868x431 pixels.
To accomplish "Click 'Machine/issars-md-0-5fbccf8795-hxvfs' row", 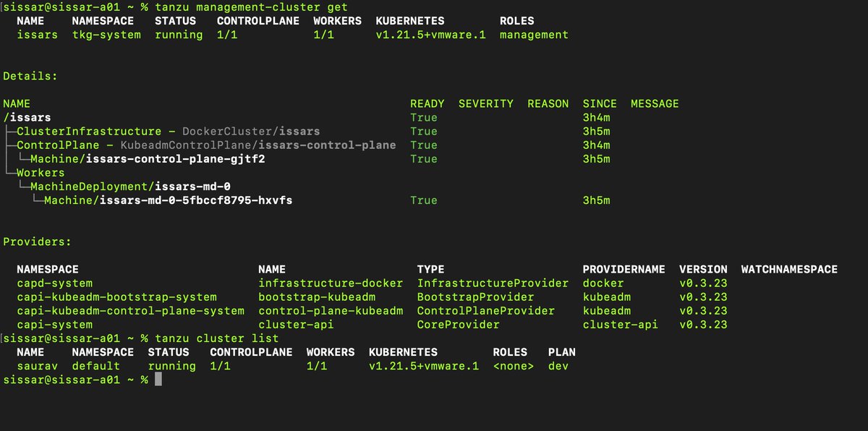I will 168,200.
